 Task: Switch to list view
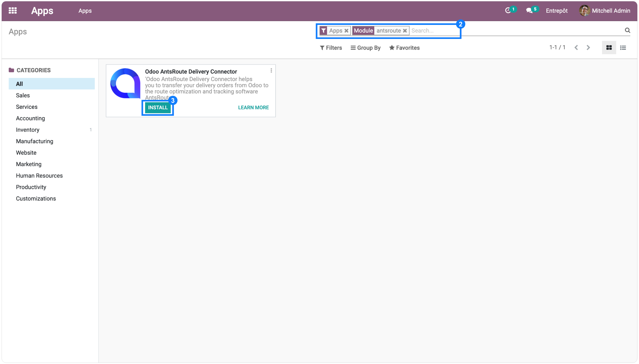[x=623, y=48]
